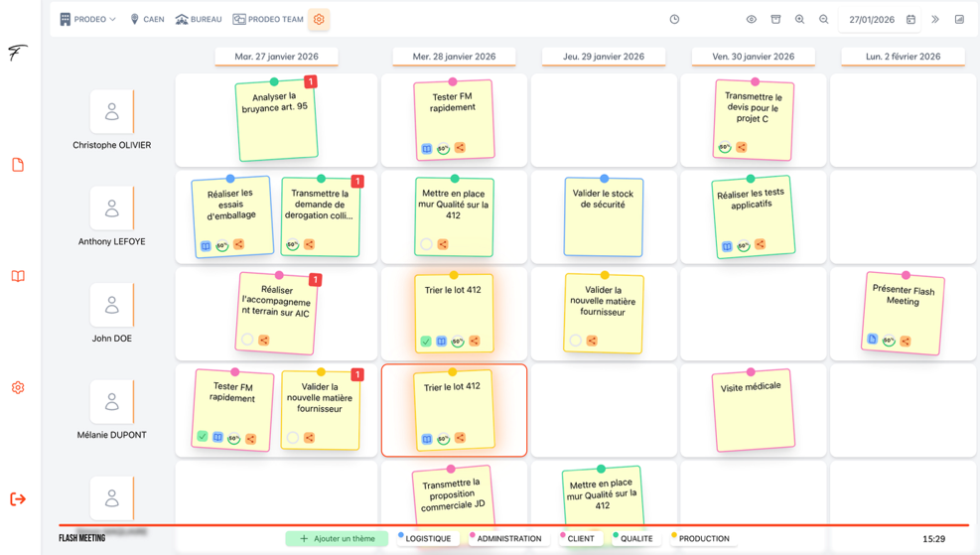
Task: Select the Jeu. 29 janvier 2026 column header
Action: 603,57
